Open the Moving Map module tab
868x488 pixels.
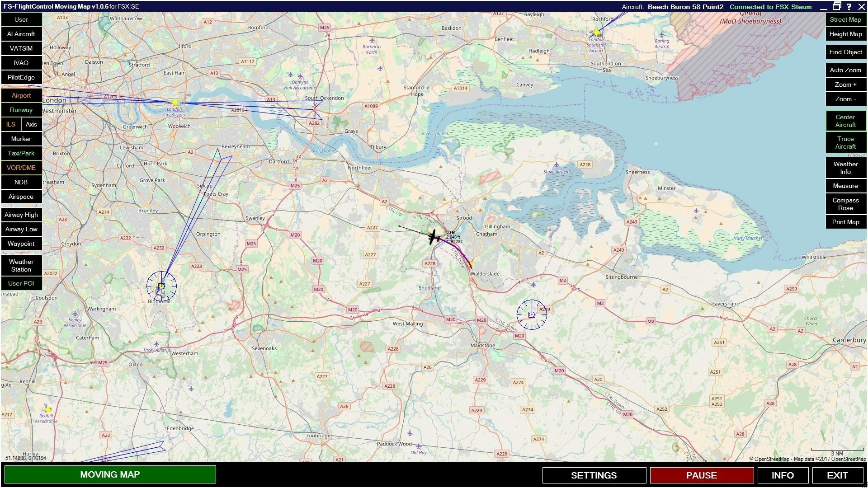pyautogui.click(x=110, y=474)
